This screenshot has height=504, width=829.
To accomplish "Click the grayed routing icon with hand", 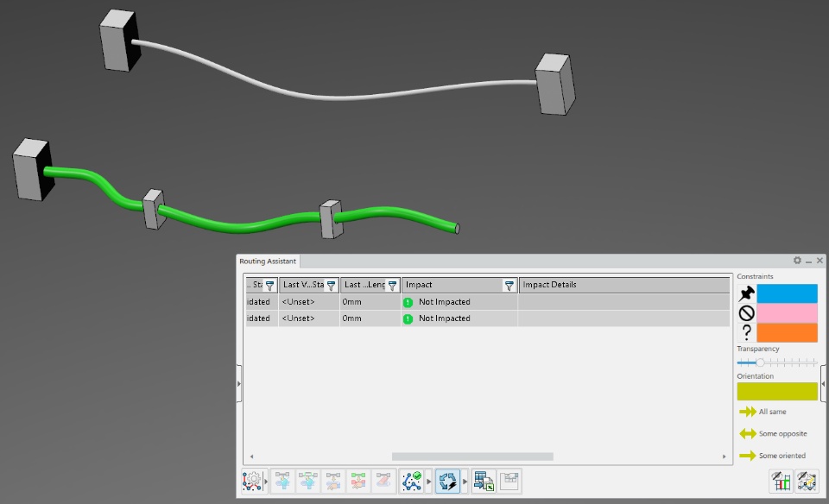I will pyautogui.click(x=333, y=482).
